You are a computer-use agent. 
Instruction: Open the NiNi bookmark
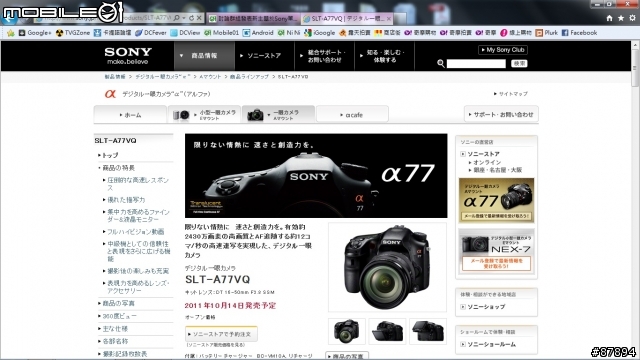click(x=289, y=33)
